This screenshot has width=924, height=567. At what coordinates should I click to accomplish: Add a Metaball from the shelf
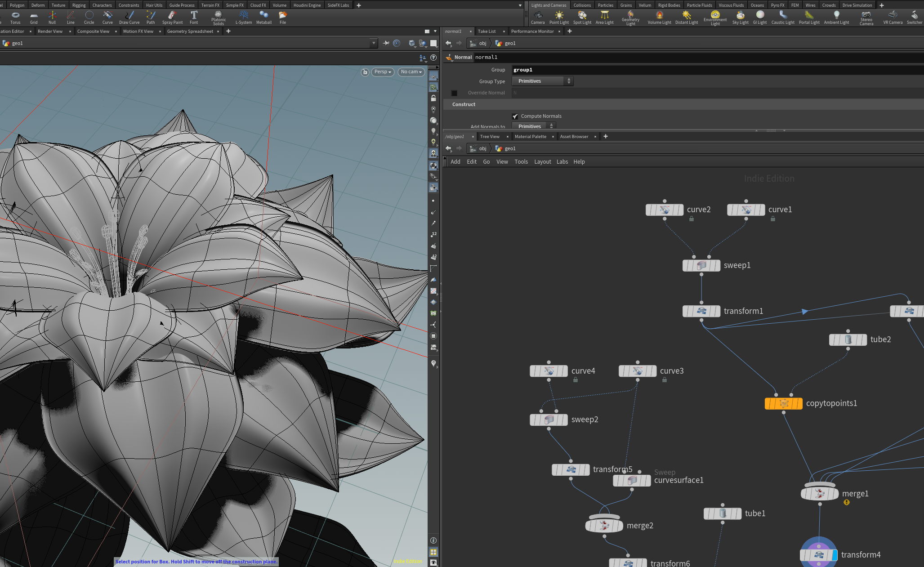tap(264, 18)
